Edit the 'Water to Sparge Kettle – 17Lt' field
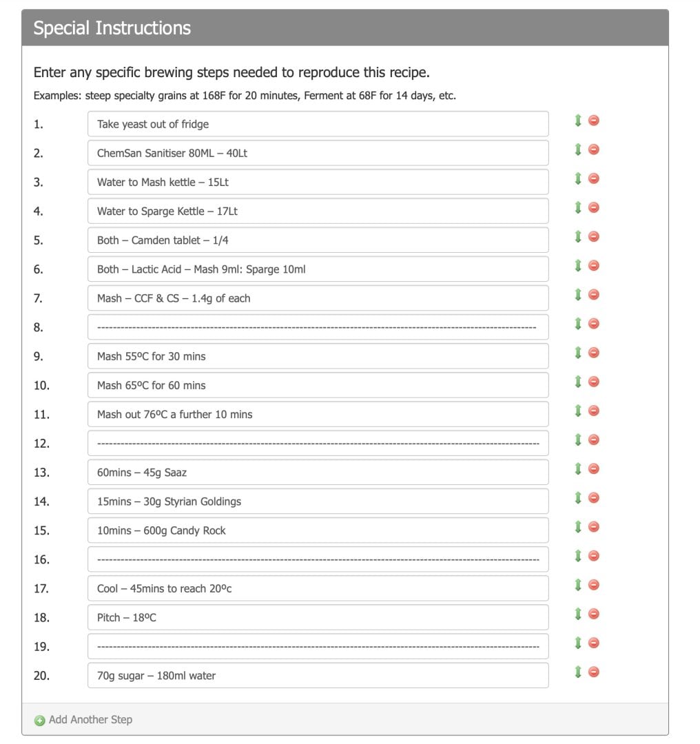Screen dimensions: 700x744 point(318,211)
